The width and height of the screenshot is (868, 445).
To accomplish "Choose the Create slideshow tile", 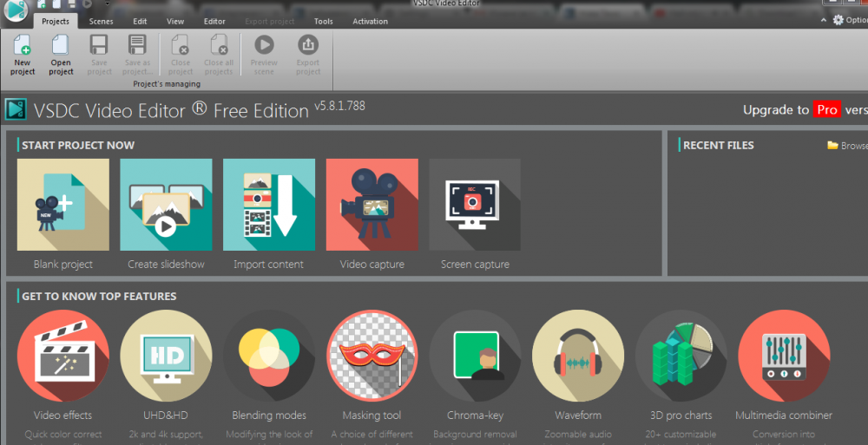I will coord(166,205).
